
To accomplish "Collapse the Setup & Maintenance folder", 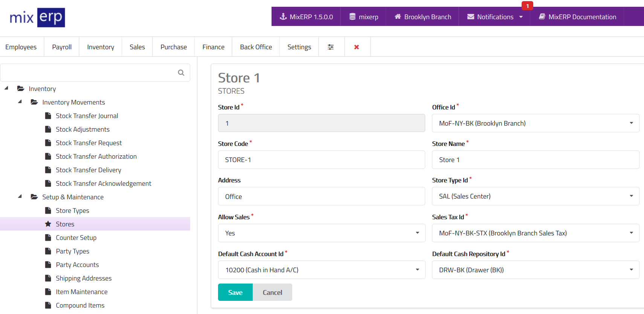I will [x=20, y=197].
